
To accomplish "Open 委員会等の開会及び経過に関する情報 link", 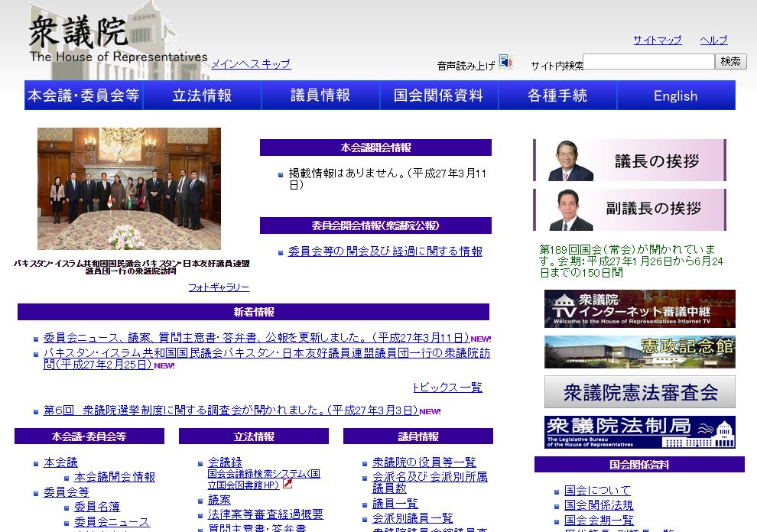I will (385, 251).
